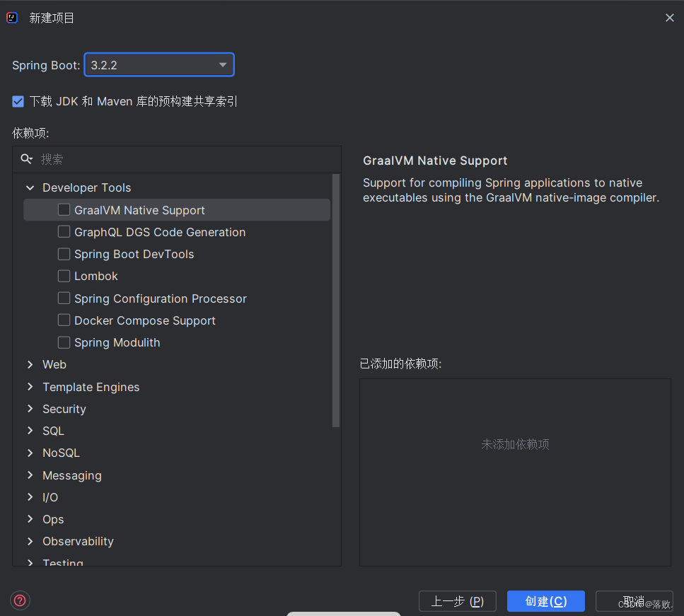Click the help question mark icon
The height and width of the screenshot is (616, 684).
[x=20, y=600]
